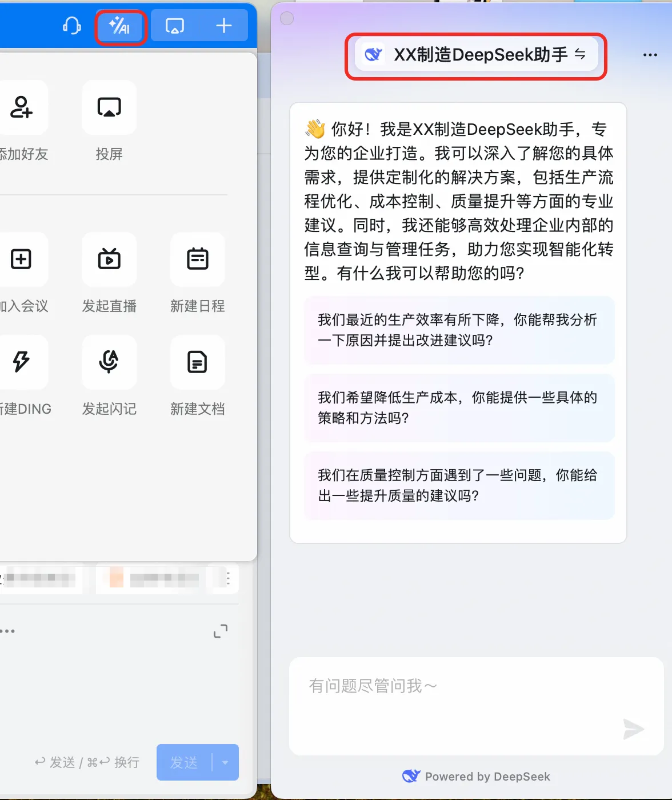Open the send options dropdown arrow
Screen dimensions: 672x800
[225, 762]
